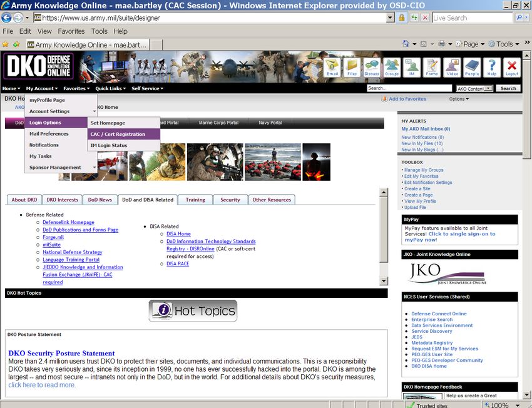Click the browser Forward arrow button
The image size is (532, 408).
18,18
